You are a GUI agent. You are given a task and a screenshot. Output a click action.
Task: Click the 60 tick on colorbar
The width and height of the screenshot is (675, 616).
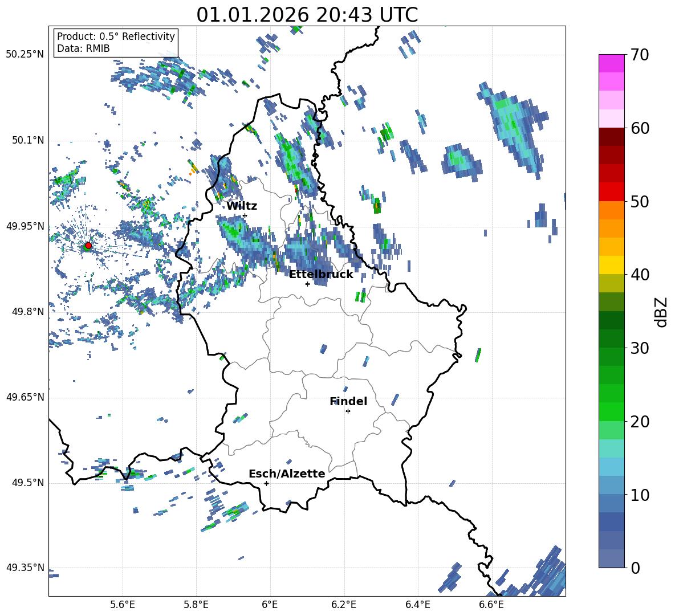click(x=640, y=128)
